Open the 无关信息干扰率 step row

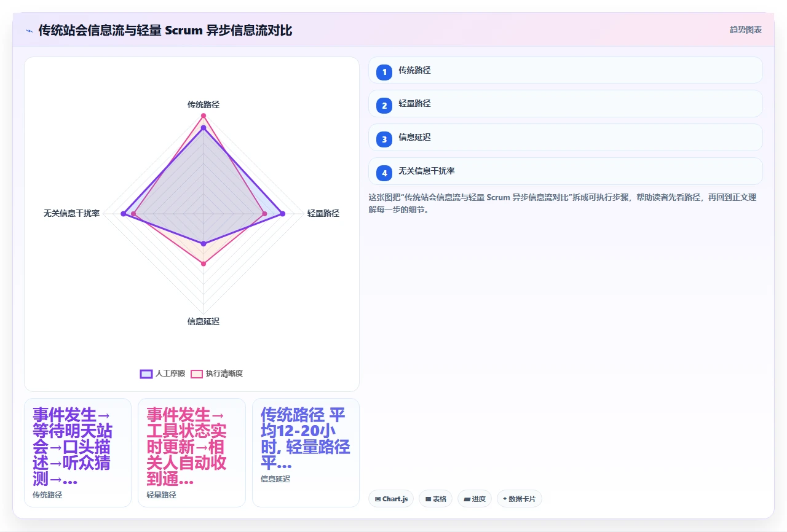point(565,171)
